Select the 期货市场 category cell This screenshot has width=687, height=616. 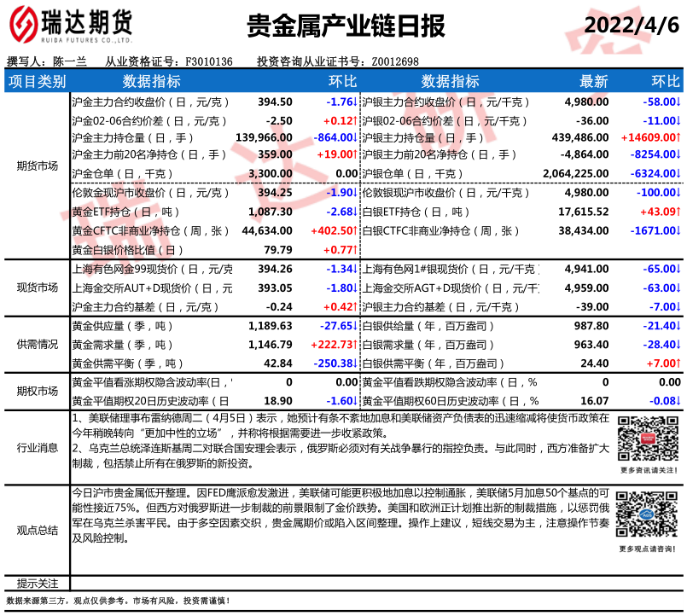[37, 166]
